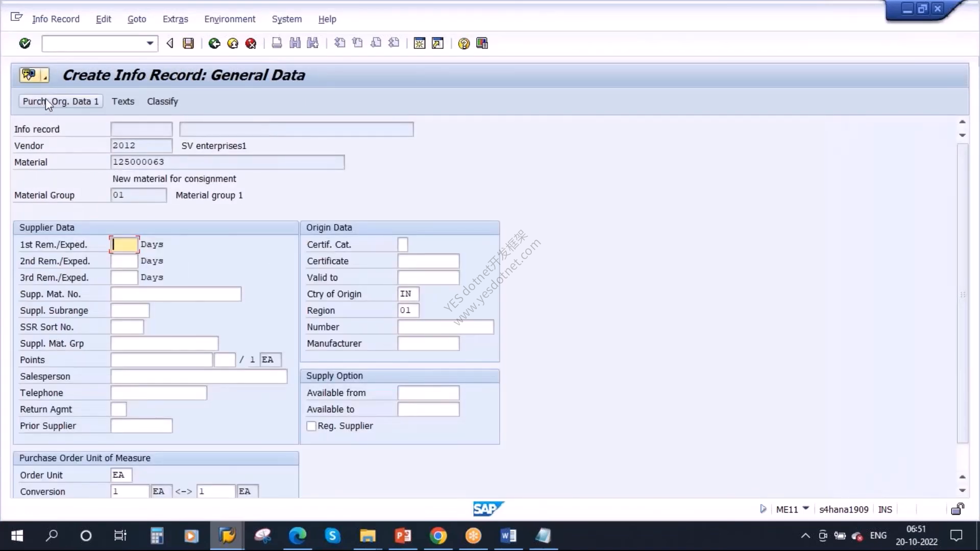Image resolution: width=980 pixels, height=551 pixels.
Task: Open the Environment menu
Action: (230, 19)
